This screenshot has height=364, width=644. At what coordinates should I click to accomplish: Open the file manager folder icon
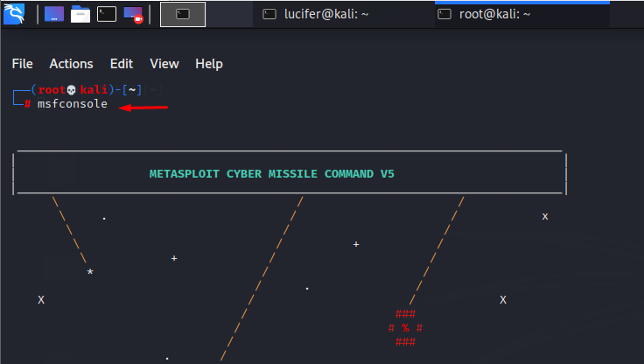point(80,14)
